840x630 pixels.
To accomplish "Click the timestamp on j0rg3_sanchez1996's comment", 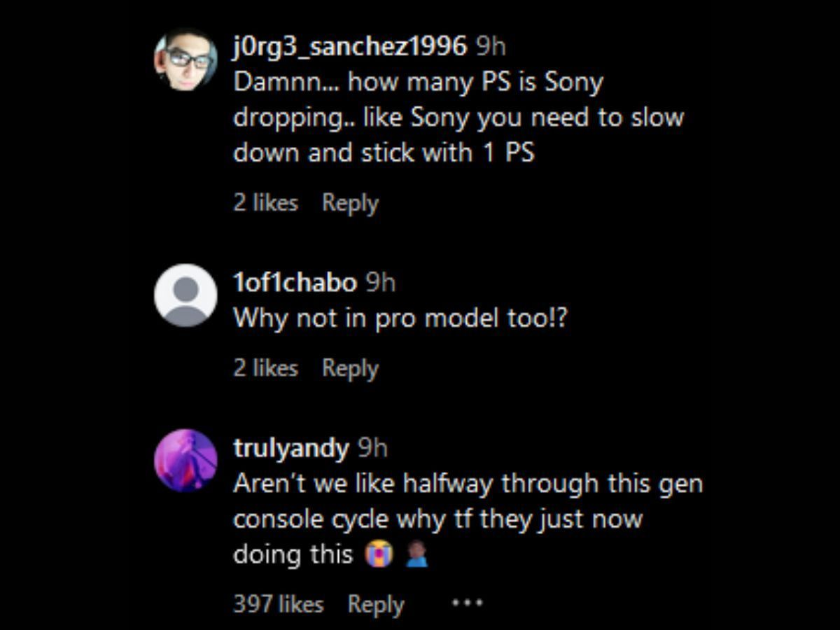I will (490, 47).
